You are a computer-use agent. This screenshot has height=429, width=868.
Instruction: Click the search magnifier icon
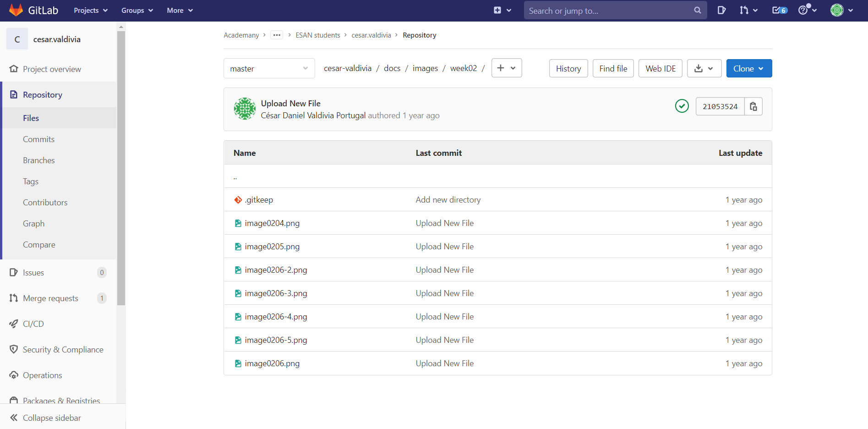click(698, 10)
